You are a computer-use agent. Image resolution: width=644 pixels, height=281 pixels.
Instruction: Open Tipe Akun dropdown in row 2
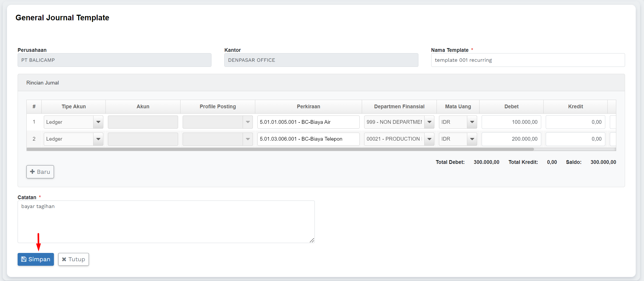98,139
